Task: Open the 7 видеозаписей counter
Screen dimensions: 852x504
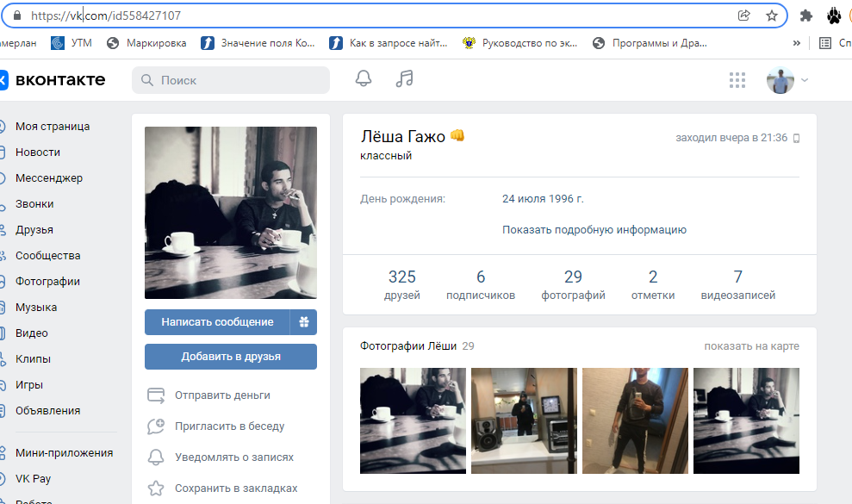Action: click(x=738, y=285)
